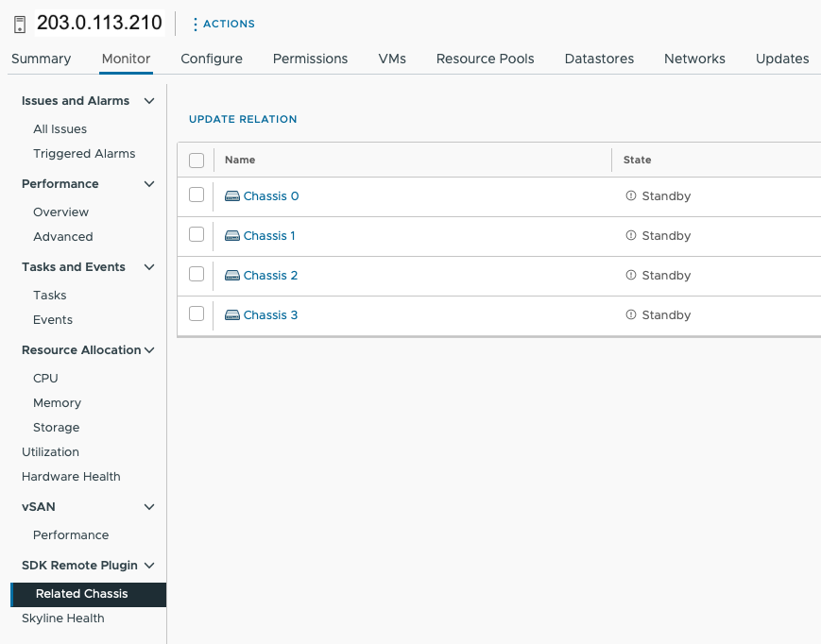Collapse the Performance section chevron
This screenshot has height=644, width=821.
[149, 184]
